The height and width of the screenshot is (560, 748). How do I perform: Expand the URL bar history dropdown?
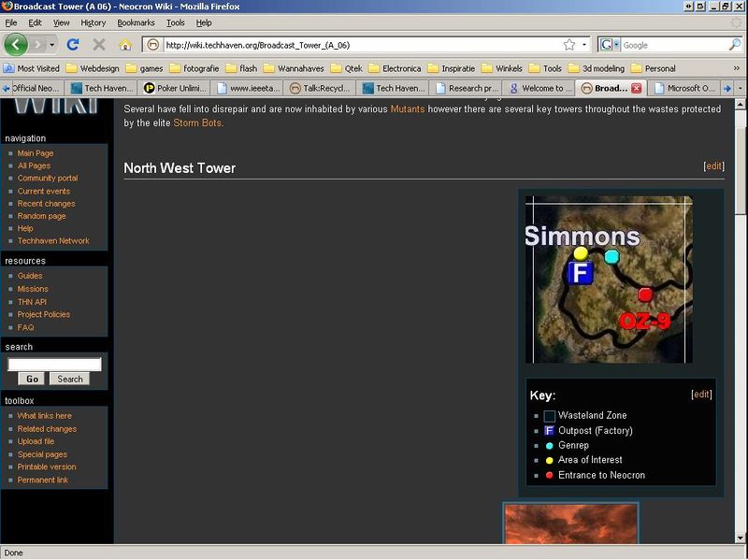(x=585, y=44)
